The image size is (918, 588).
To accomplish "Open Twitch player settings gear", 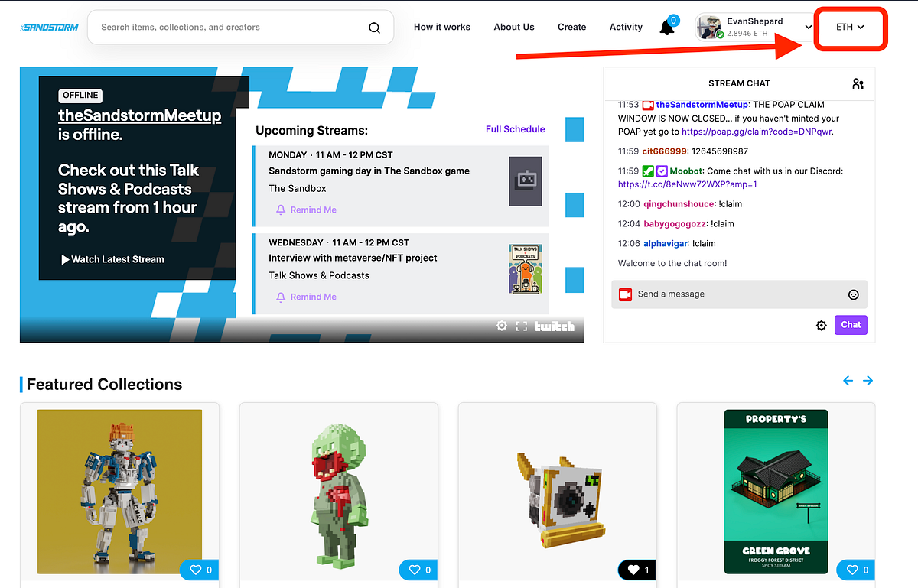I will 502,326.
